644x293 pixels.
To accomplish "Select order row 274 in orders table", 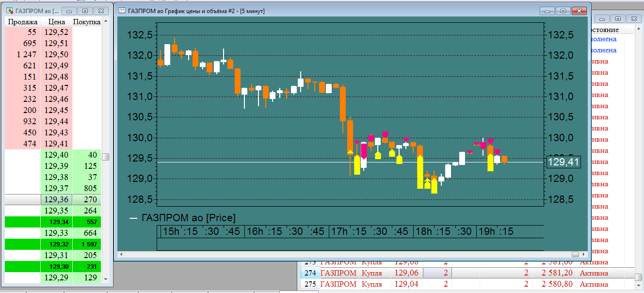I will [x=467, y=273].
